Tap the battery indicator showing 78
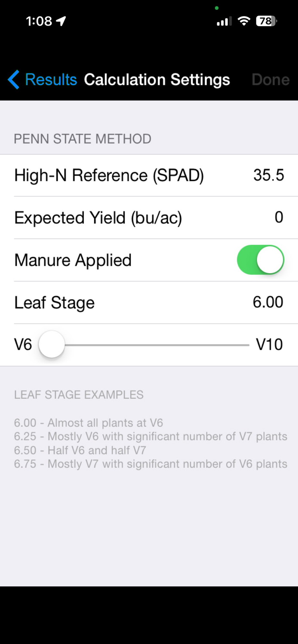 (x=267, y=20)
